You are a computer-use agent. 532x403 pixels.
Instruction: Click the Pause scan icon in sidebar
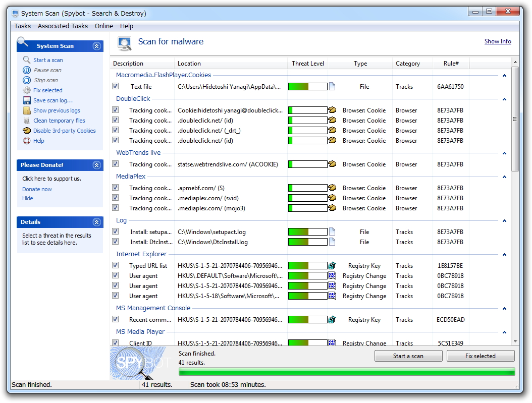click(26, 70)
